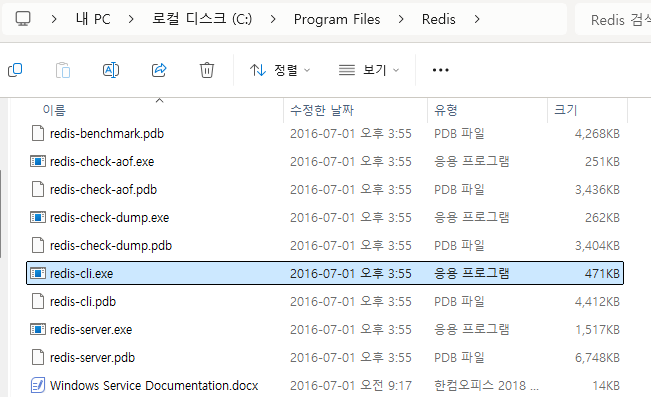Click the redis-benchmark.pdb file icon
This screenshot has width=651, height=397.
[x=38, y=133]
